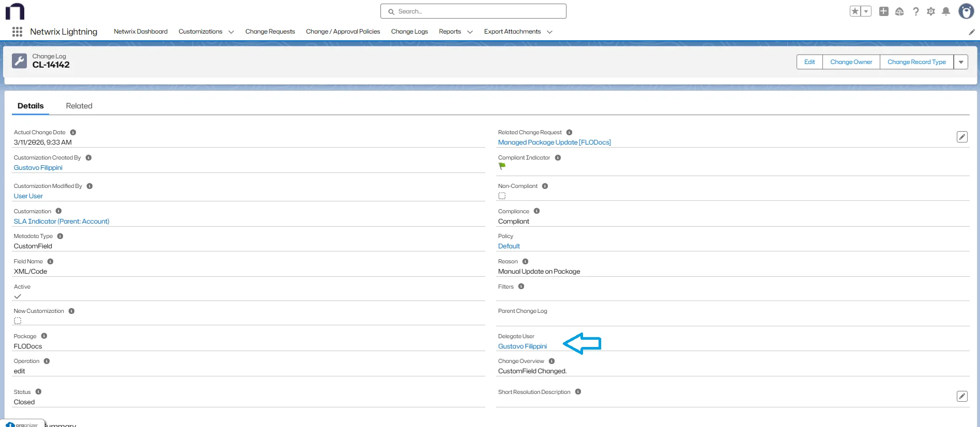The height and width of the screenshot is (427, 980).
Task: Show info tooltip for Status field
Action: [x=38, y=391]
